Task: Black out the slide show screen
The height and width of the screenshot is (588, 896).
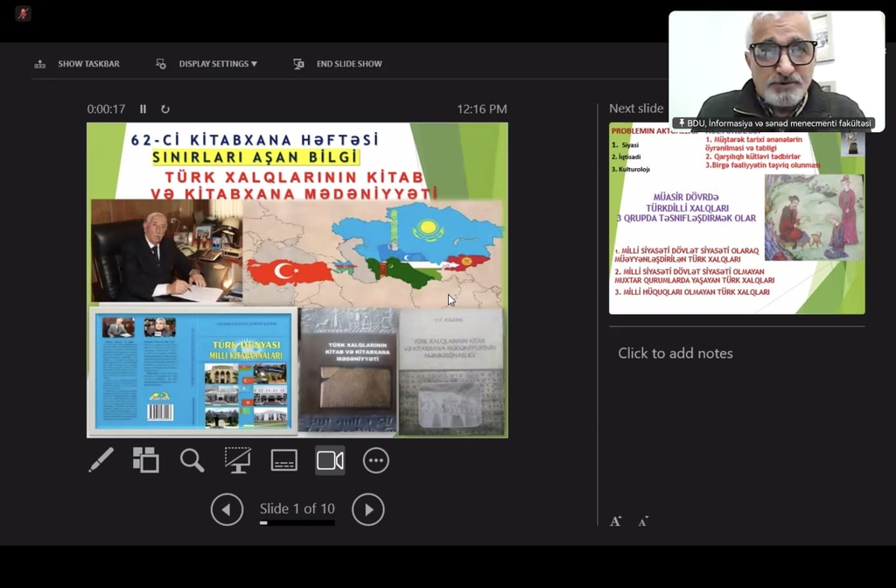Action: point(237,460)
